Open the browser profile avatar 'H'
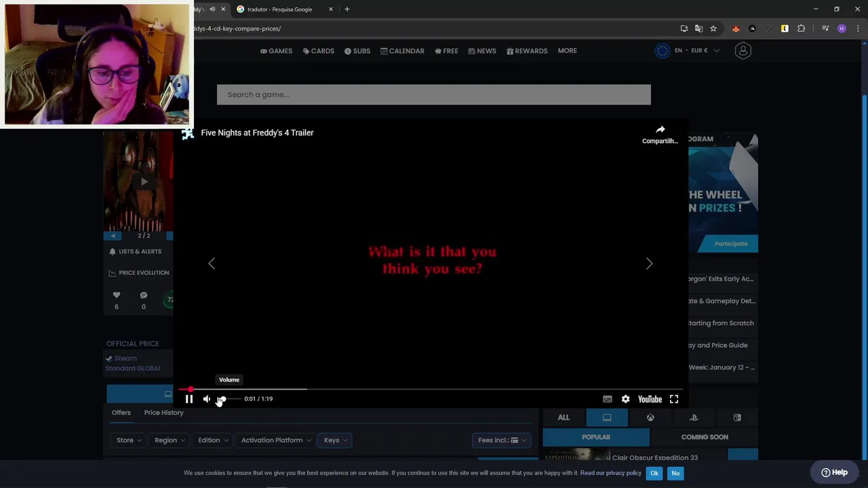The width and height of the screenshot is (868, 488). pyautogui.click(x=842, y=28)
